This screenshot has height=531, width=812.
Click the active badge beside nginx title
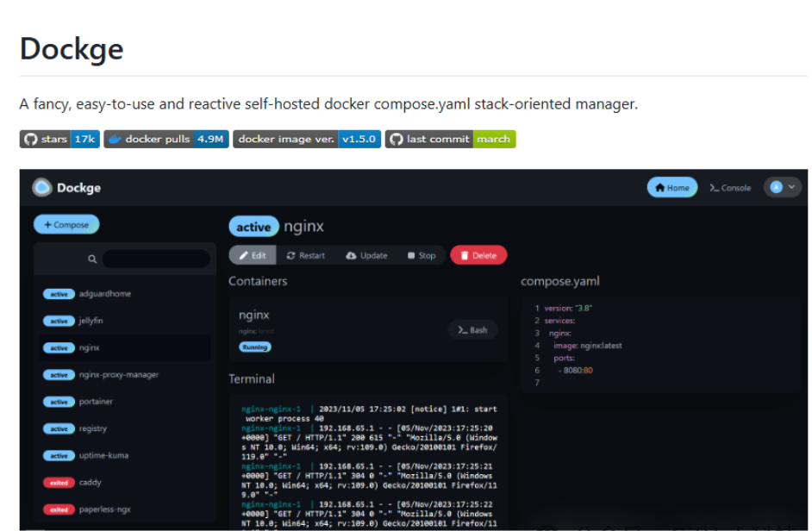[253, 227]
